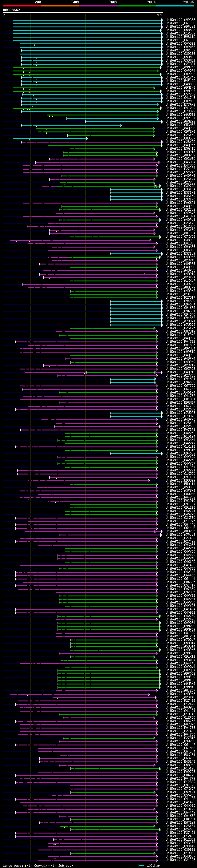Select the UniRef100_A6MZY2 entry
This screenshot has height=868, width=197.
[x=180, y=122]
